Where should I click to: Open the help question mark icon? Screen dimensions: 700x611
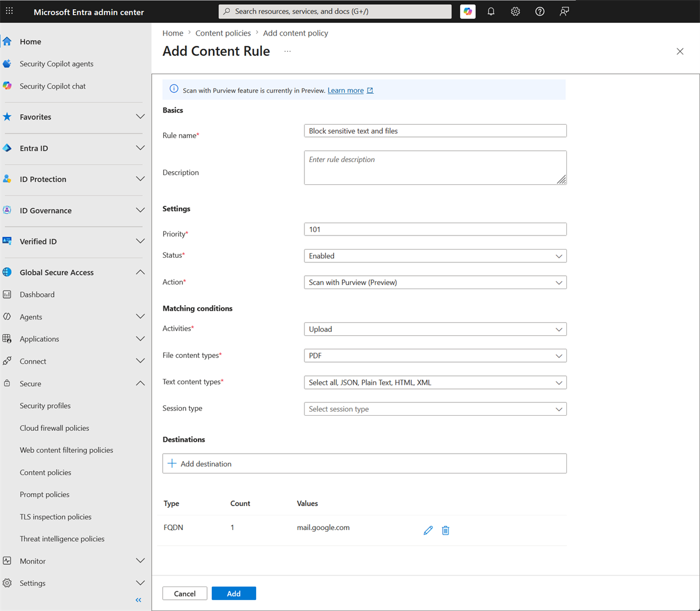[540, 11]
